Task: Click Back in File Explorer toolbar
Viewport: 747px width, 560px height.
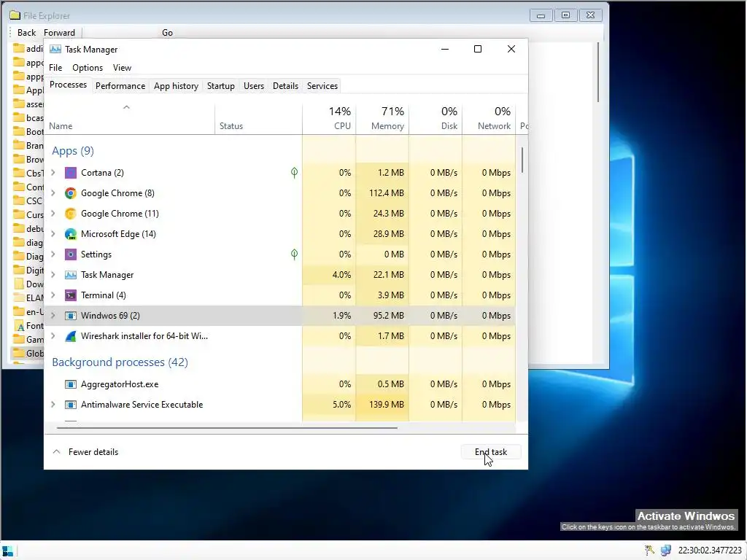Action: click(27, 33)
